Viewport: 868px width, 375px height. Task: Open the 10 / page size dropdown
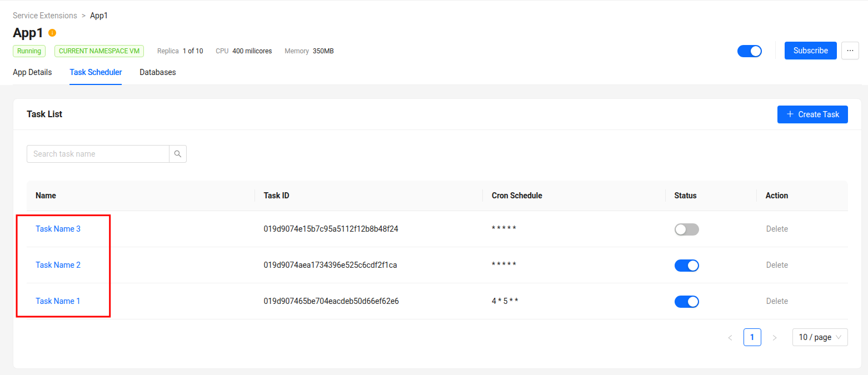820,337
